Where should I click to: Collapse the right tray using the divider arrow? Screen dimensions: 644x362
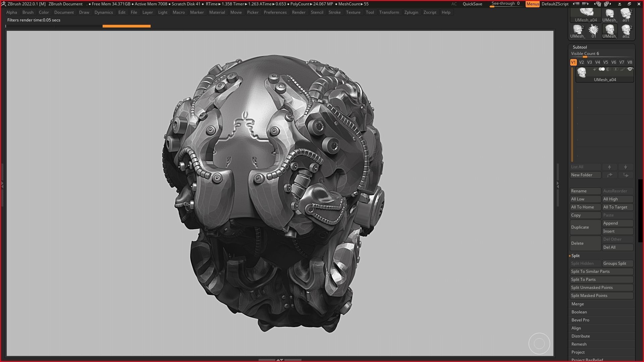558,185
